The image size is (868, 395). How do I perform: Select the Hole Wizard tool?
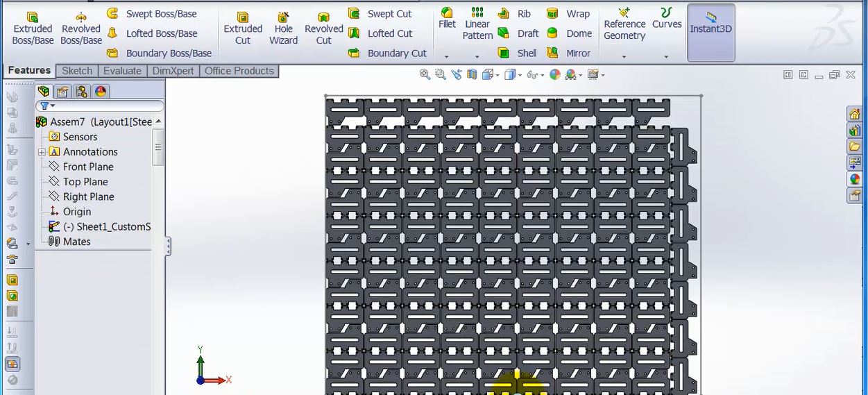click(283, 28)
